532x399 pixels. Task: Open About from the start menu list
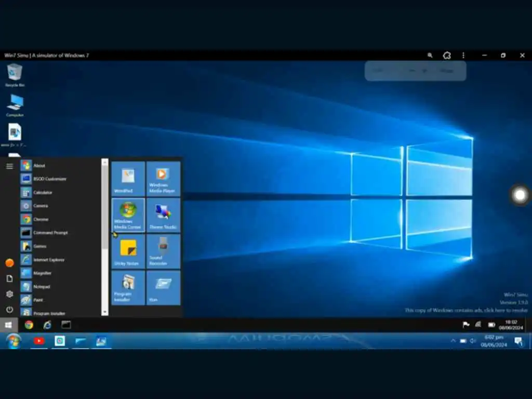tap(60, 166)
